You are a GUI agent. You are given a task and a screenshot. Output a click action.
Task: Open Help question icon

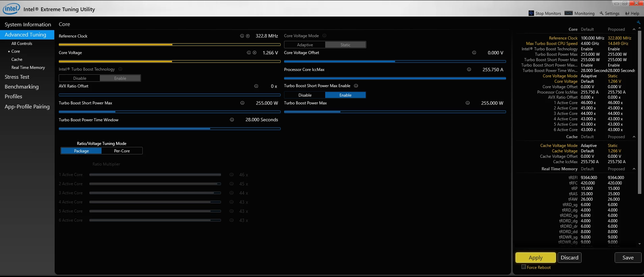coord(627,14)
